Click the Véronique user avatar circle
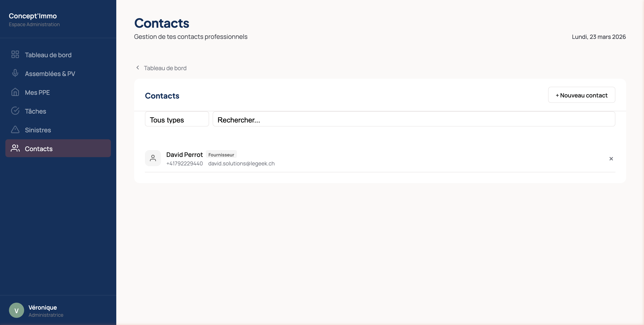644x325 pixels. pyautogui.click(x=17, y=310)
